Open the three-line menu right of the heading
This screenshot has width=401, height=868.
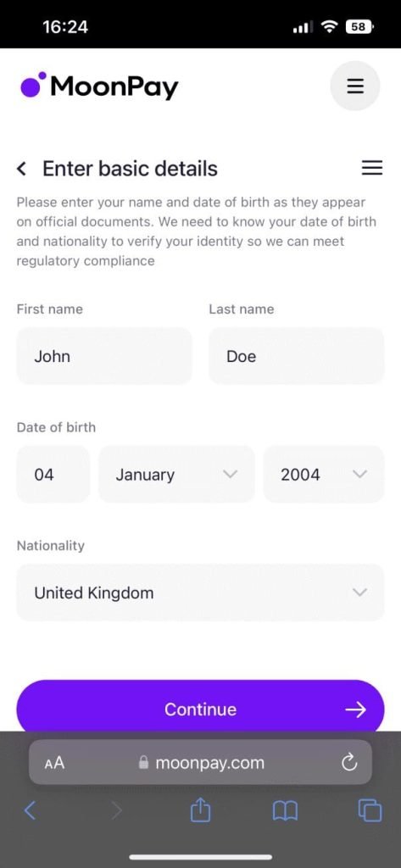tap(371, 168)
